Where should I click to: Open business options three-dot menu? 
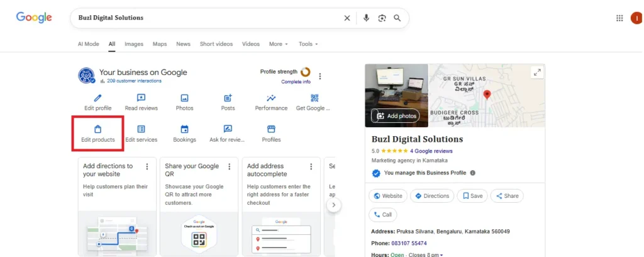[x=320, y=76]
